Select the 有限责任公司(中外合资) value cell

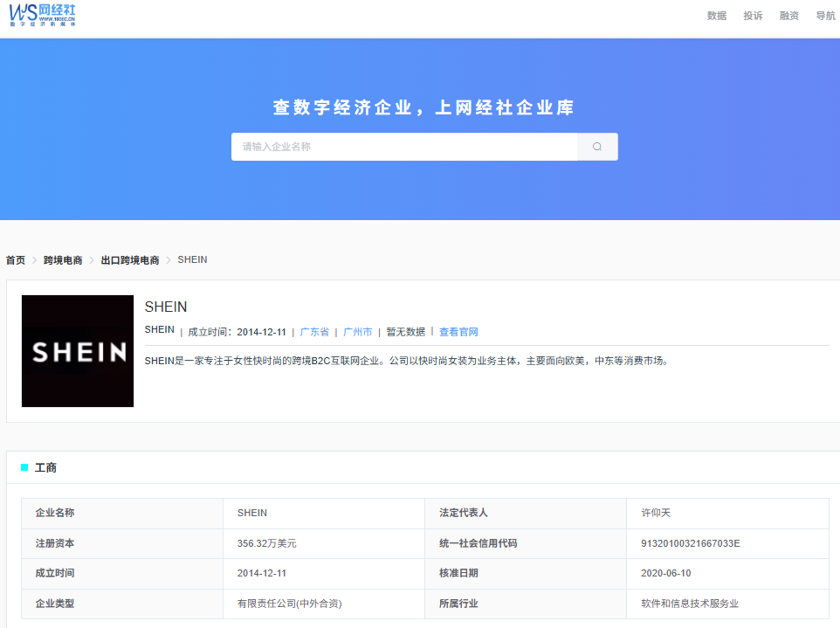(x=324, y=604)
